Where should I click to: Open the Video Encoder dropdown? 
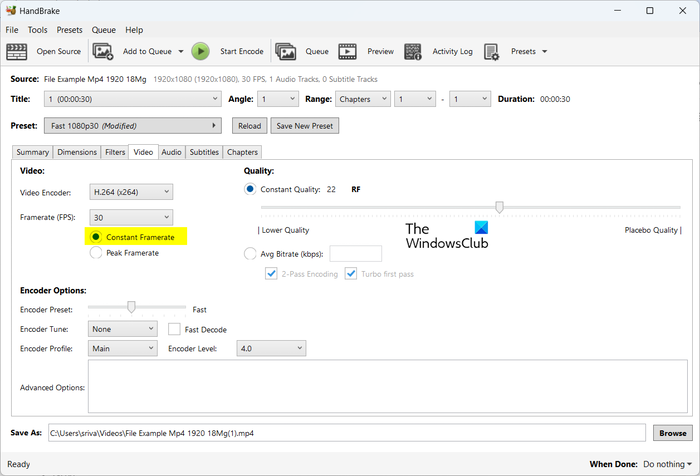click(131, 192)
